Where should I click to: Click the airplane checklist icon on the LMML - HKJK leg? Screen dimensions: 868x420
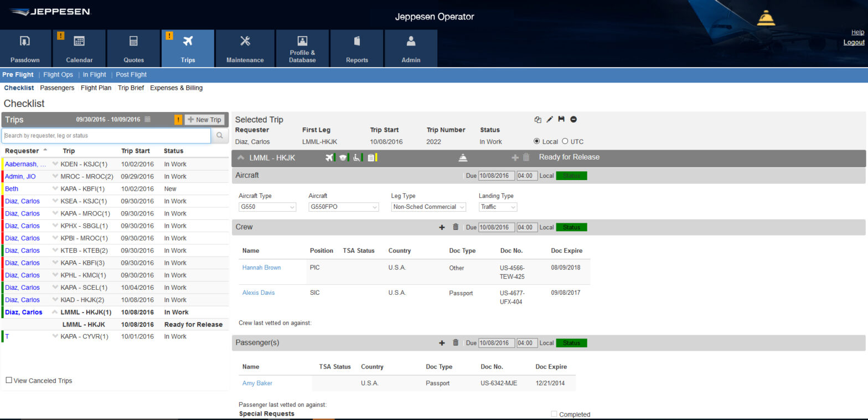(330, 157)
